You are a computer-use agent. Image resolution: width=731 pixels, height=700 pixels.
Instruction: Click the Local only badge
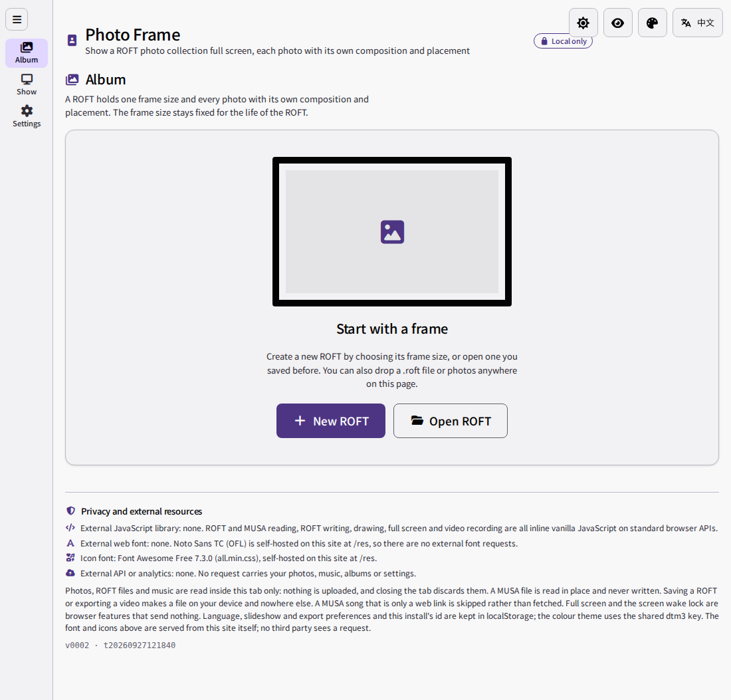coord(563,41)
